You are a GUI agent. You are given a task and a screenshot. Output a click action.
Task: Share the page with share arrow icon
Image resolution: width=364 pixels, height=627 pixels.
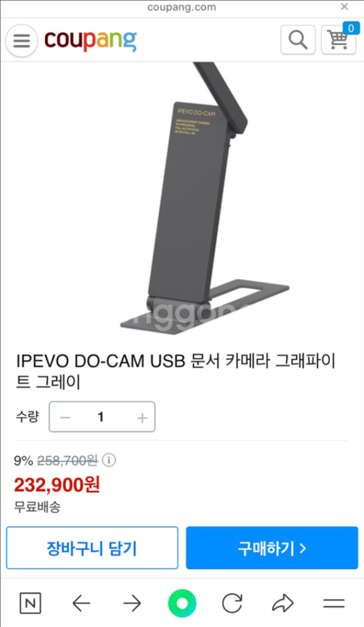coord(283,603)
